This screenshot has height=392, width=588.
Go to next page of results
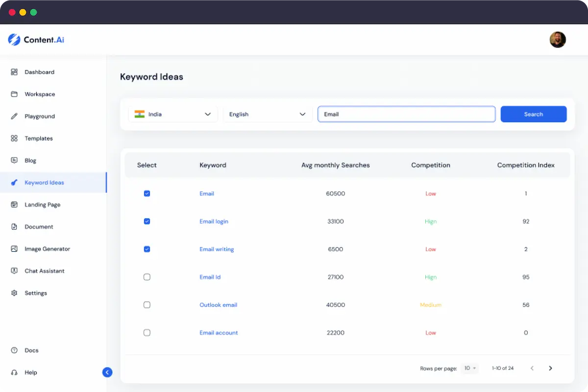tap(550, 368)
